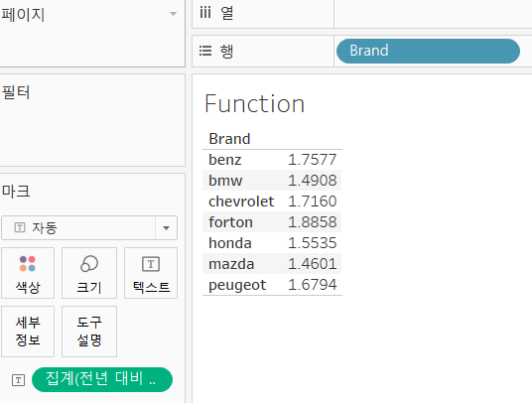Image resolution: width=532 pixels, height=403 pixels.
Task: Click the value 1.7160 for chevrolet
Action: click(x=312, y=201)
